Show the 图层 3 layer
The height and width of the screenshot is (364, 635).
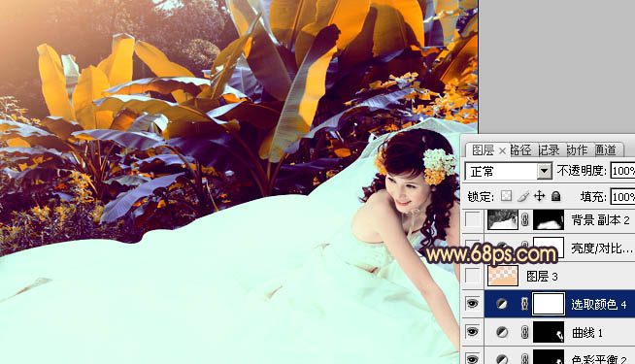coord(472,276)
